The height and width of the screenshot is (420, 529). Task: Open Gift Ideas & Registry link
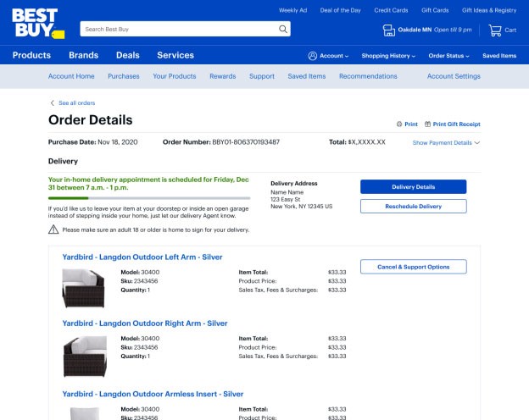489,10
